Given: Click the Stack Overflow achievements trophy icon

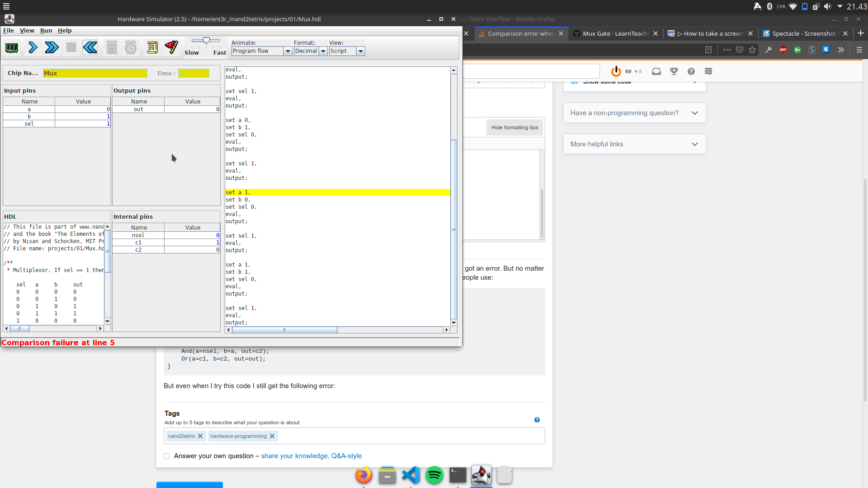Looking at the screenshot, I should 674,71.
